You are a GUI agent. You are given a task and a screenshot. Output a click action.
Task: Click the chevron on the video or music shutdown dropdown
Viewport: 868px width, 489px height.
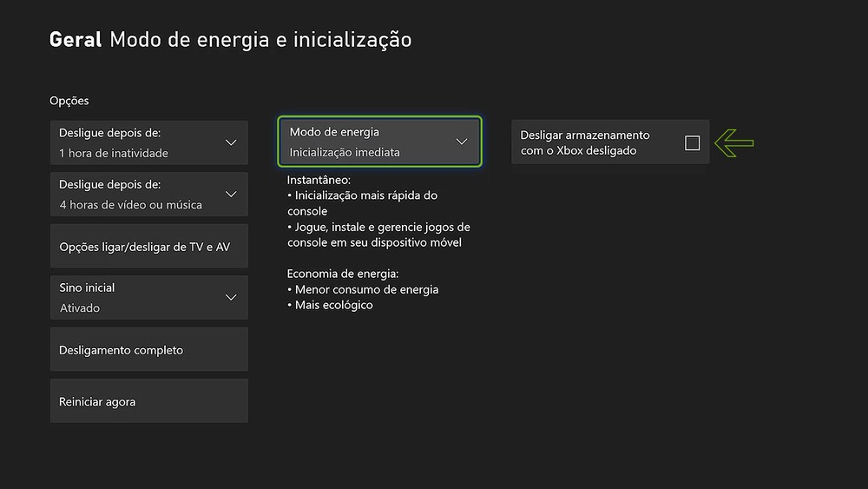click(231, 194)
